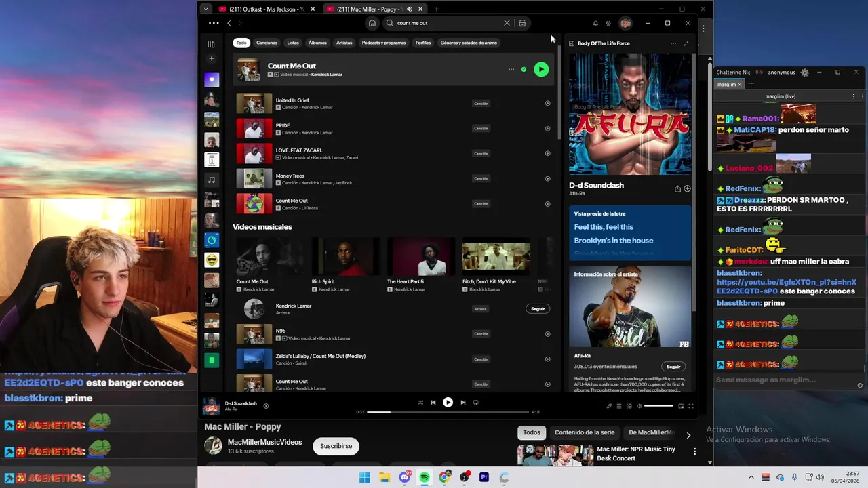This screenshot has width=868, height=488.
Task: Open Friend Activity icon next to the bell
Action: point(608,23)
